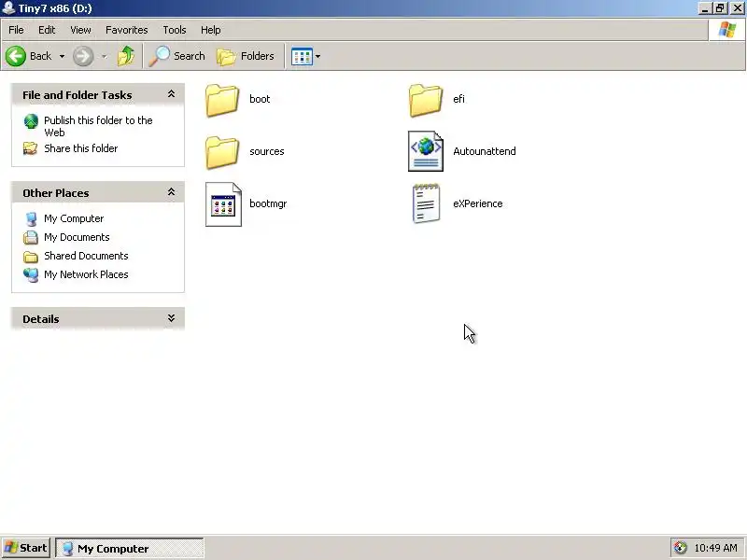Open the Back history dropdown arrow
Image resolution: width=747 pixels, height=560 pixels.
(x=62, y=56)
